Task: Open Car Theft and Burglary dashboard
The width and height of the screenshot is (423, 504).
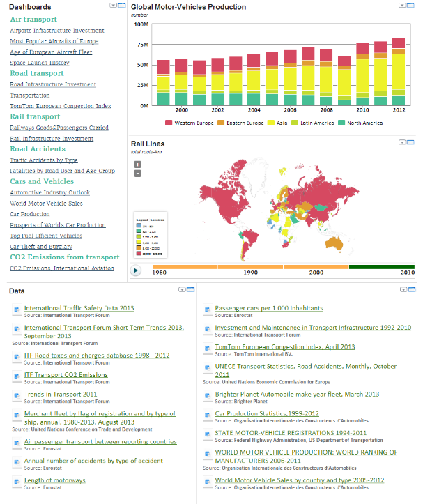Action: [40, 247]
